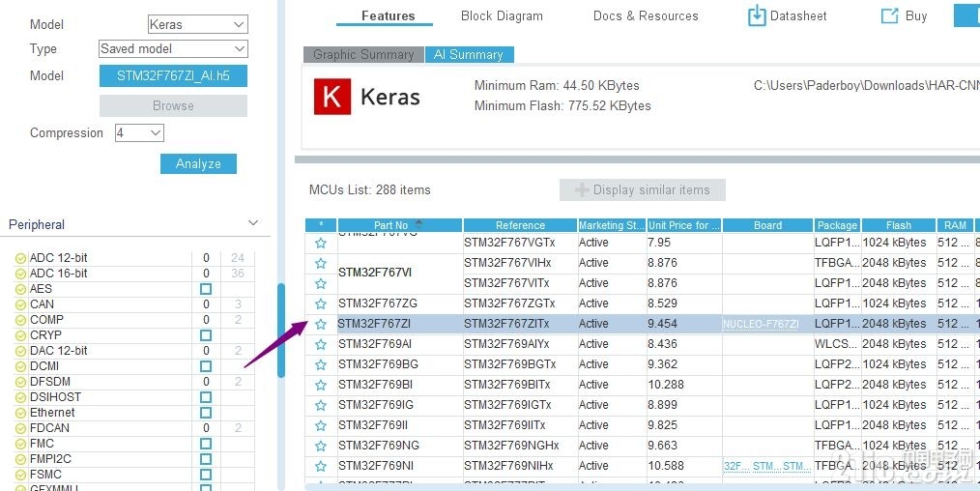This screenshot has height=491, width=980.
Task: Click the left panel vertical scrollbar
Action: pos(281,331)
